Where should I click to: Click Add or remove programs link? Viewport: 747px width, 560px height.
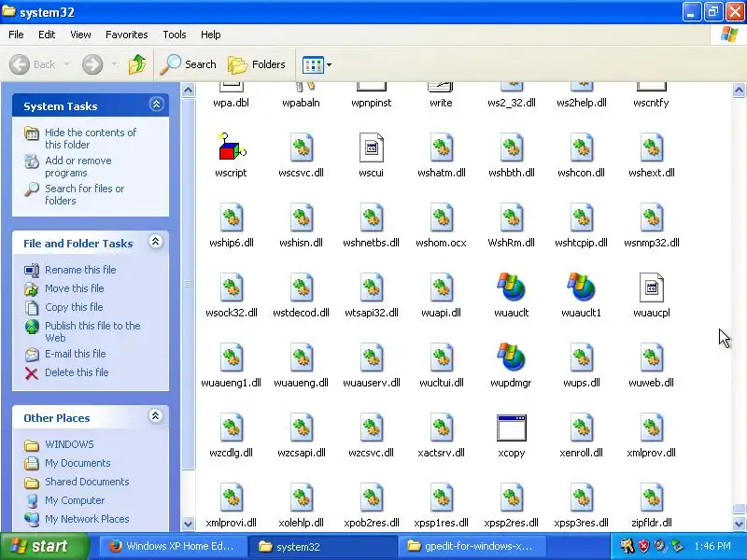pos(78,167)
